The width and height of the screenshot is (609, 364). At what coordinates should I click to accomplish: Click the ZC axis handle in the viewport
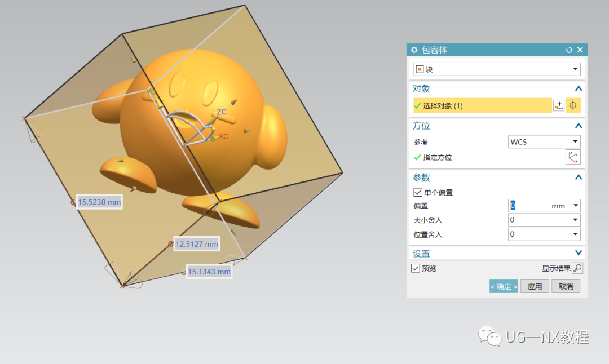[x=213, y=120]
